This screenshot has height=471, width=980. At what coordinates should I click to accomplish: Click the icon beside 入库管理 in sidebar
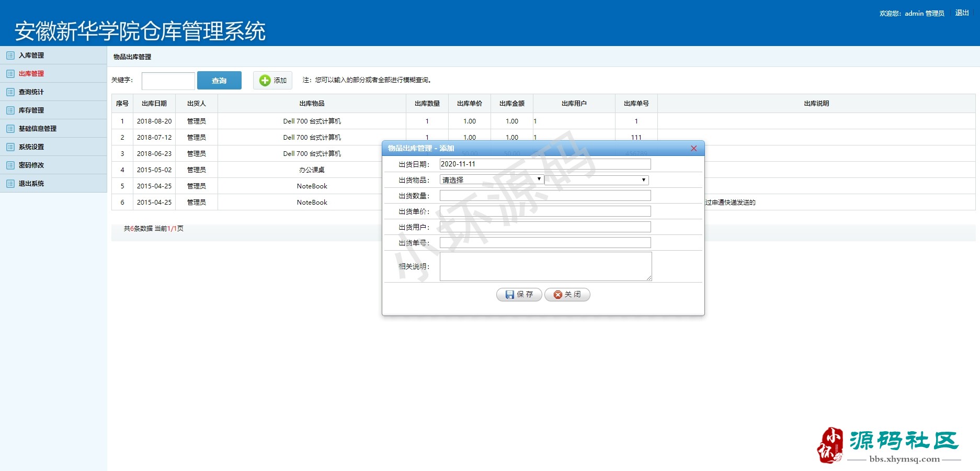click(x=10, y=55)
